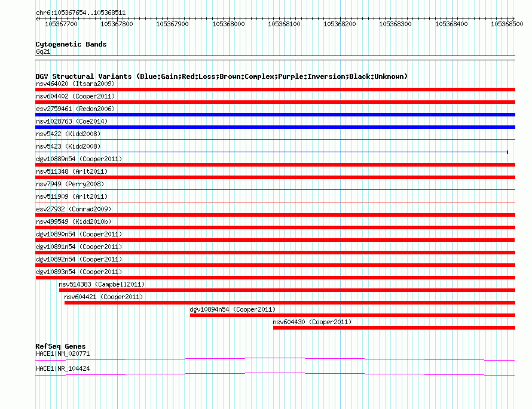
Task: Click the nsv464020 (Itsara2009) variant label
Action: (x=75, y=84)
